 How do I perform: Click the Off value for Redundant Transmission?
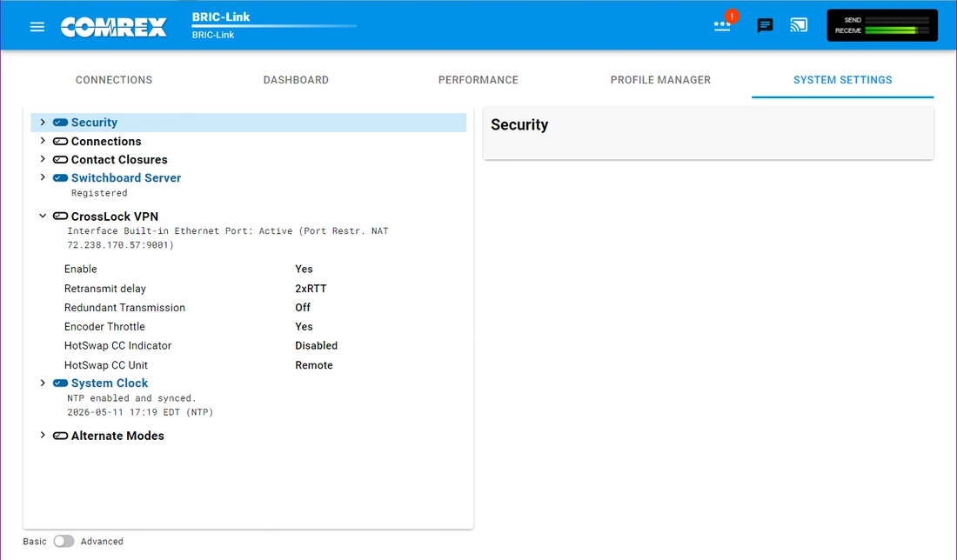tap(303, 308)
